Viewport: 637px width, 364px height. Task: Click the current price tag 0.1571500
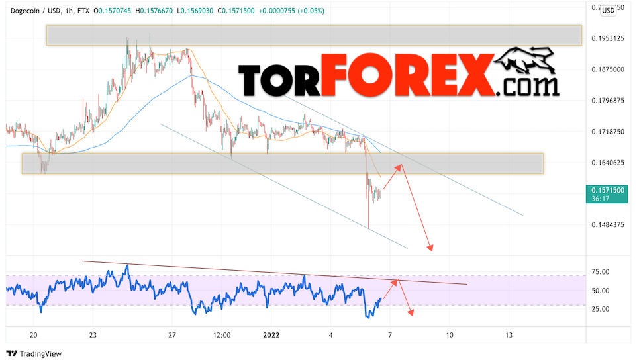pyautogui.click(x=608, y=190)
